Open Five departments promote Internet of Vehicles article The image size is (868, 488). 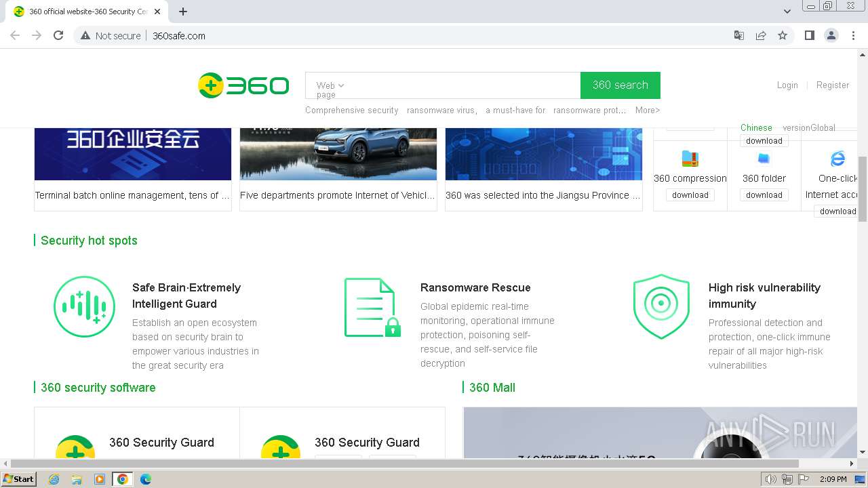coord(338,195)
